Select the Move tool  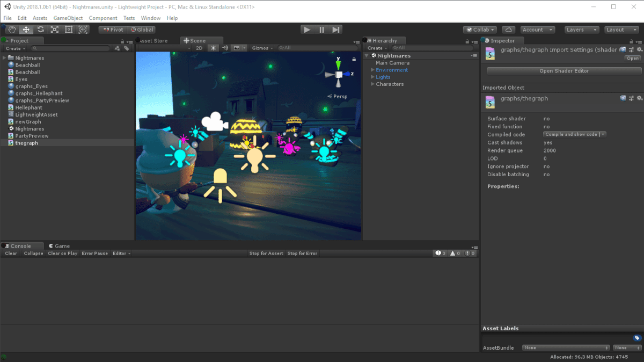(x=26, y=30)
